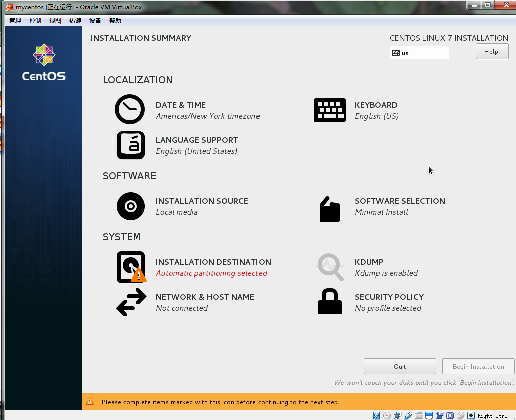Click the us keyboard layout indicator

click(x=419, y=53)
